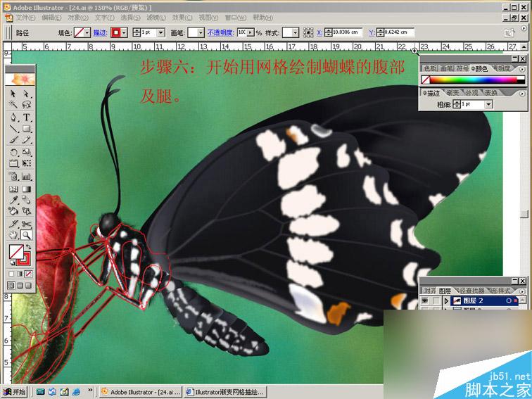Select the Scale tool
Image resolution: width=532 pixels, height=399 pixels.
(x=26, y=152)
